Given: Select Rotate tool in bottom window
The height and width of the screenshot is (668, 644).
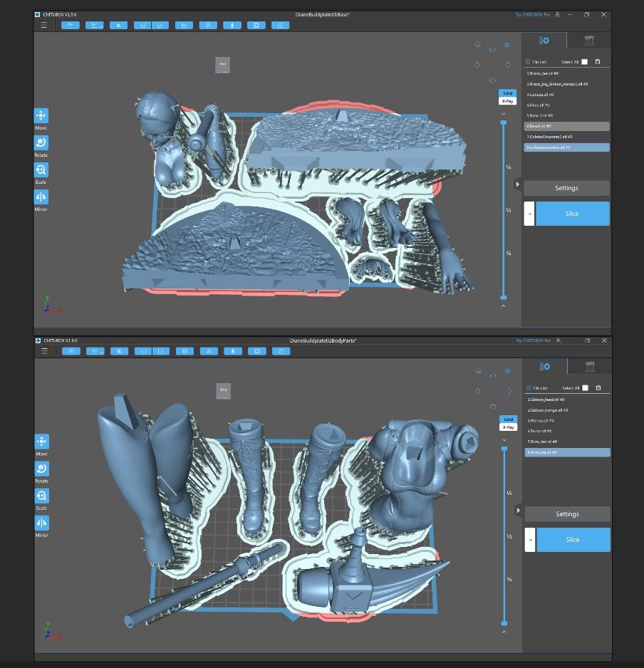Looking at the screenshot, I should coord(42,469).
